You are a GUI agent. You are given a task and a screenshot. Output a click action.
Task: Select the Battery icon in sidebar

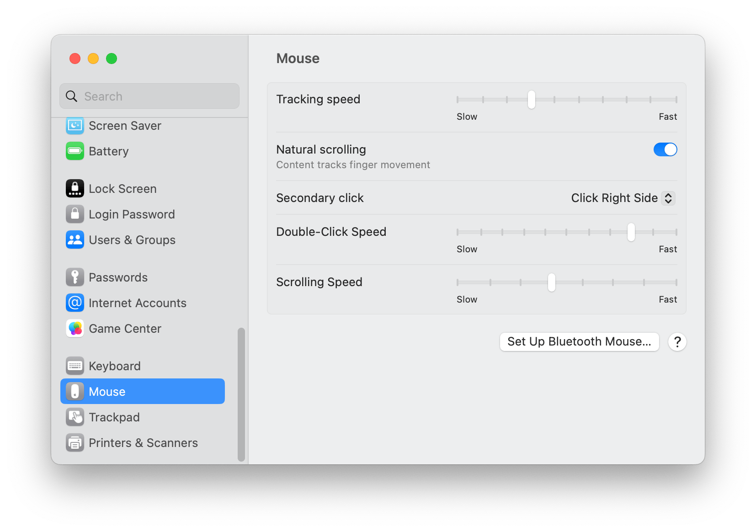click(75, 151)
